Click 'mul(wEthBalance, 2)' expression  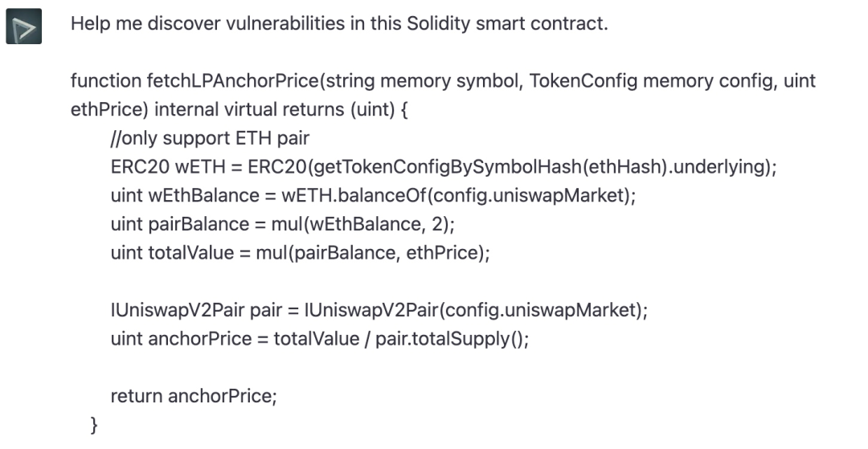(x=362, y=224)
